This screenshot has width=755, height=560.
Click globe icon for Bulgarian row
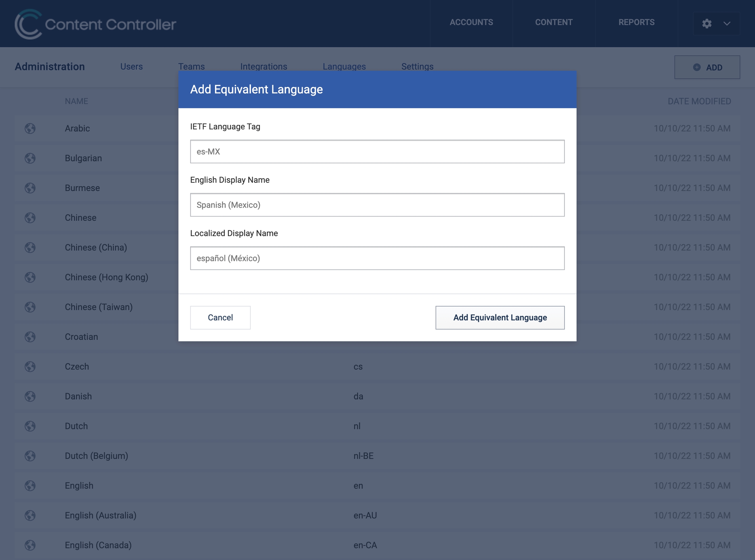point(30,158)
